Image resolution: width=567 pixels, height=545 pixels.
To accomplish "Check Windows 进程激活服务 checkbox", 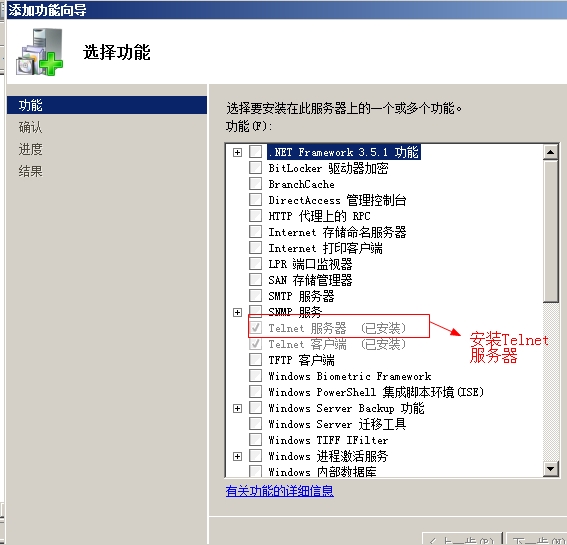I will (255, 456).
